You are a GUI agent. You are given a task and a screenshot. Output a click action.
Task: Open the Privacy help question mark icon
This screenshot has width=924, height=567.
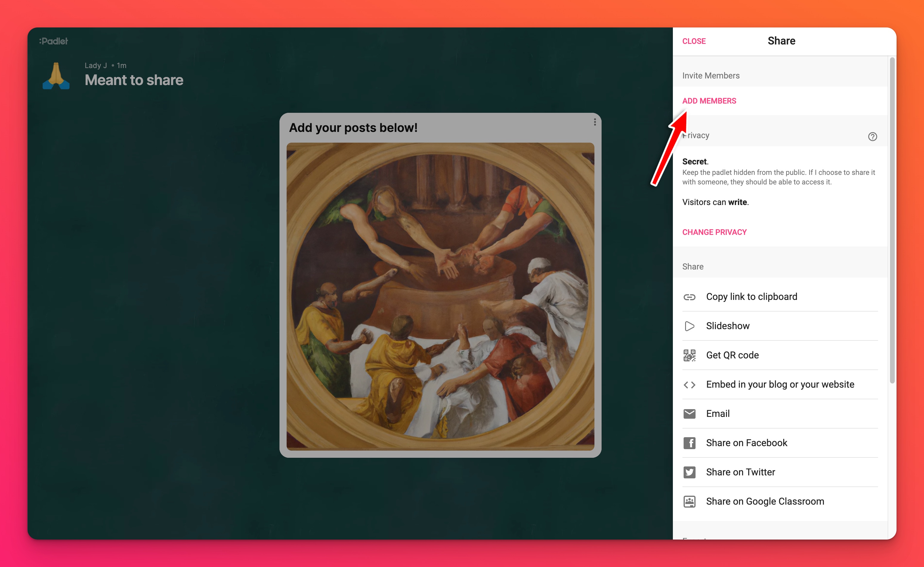872,137
